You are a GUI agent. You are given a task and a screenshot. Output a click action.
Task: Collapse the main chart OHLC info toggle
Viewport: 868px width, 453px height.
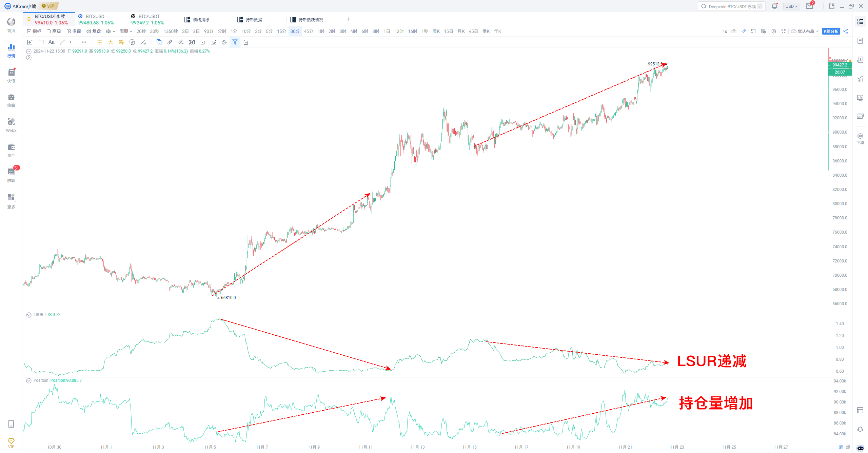click(x=29, y=52)
